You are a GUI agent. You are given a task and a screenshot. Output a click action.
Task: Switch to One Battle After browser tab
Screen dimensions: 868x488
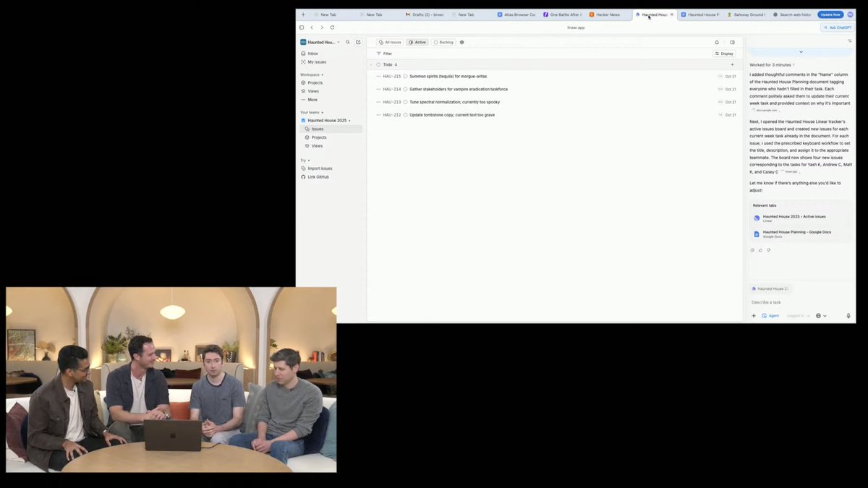[x=562, y=14]
